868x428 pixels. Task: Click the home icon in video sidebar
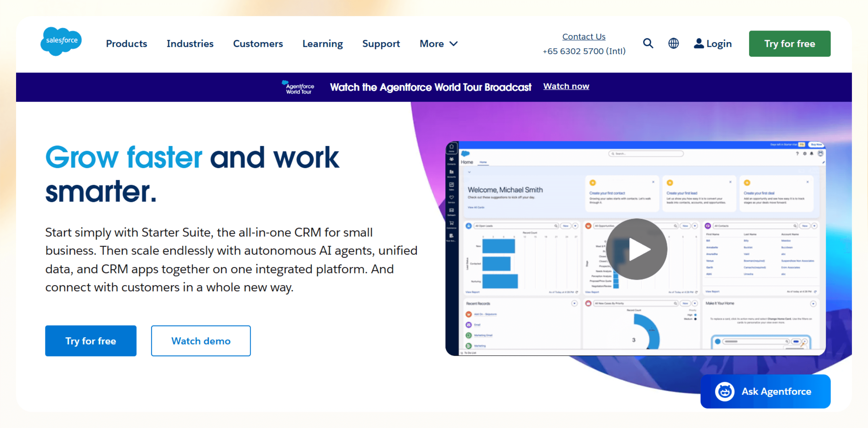pos(452,147)
